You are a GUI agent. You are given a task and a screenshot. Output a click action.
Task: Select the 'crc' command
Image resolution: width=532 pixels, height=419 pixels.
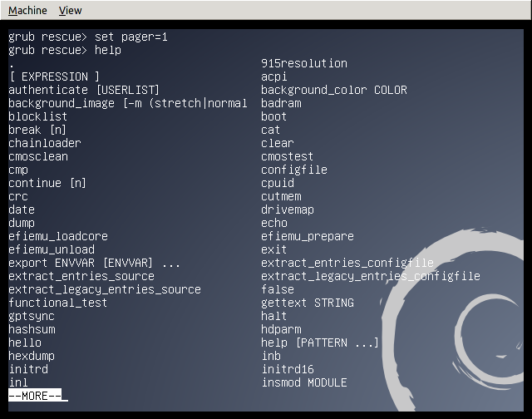tap(18, 196)
